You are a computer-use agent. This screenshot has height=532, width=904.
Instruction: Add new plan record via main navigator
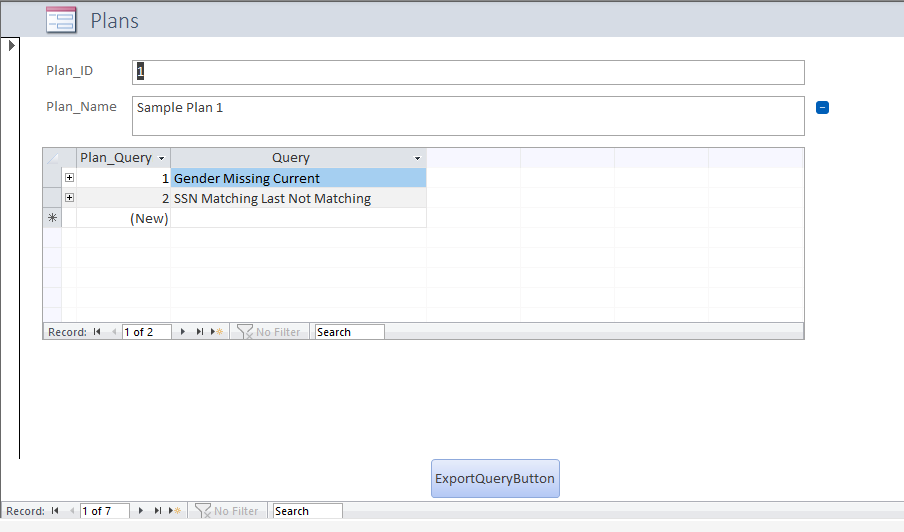[175, 511]
